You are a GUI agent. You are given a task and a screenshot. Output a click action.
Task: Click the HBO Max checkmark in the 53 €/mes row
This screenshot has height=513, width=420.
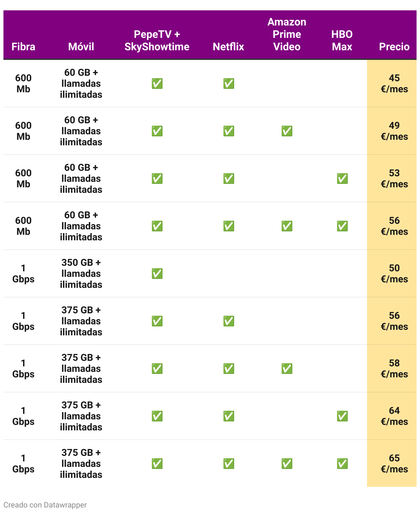point(342,179)
